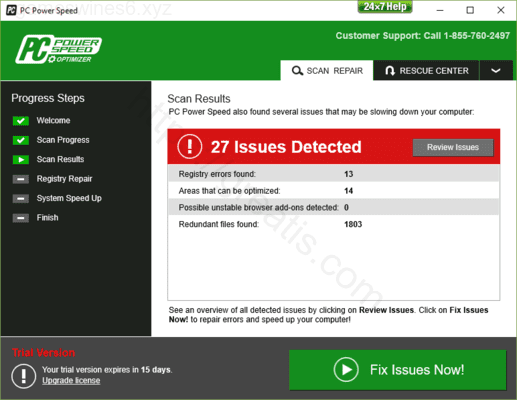Viewport: 517px width, 400px height.
Task: Switch to the Scan Repair tab
Action: pyautogui.click(x=327, y=70)
